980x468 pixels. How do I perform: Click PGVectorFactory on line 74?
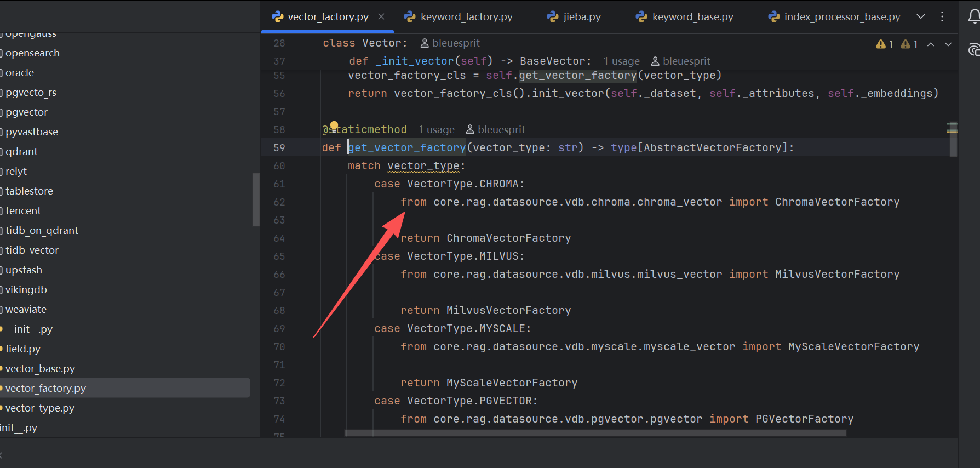[x=804, y=419]
